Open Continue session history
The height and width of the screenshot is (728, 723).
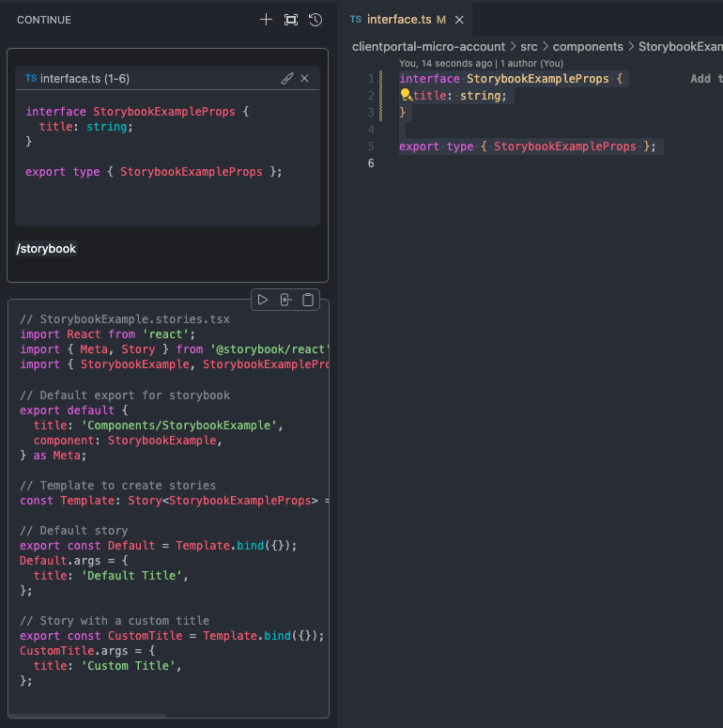pos(315,20)
